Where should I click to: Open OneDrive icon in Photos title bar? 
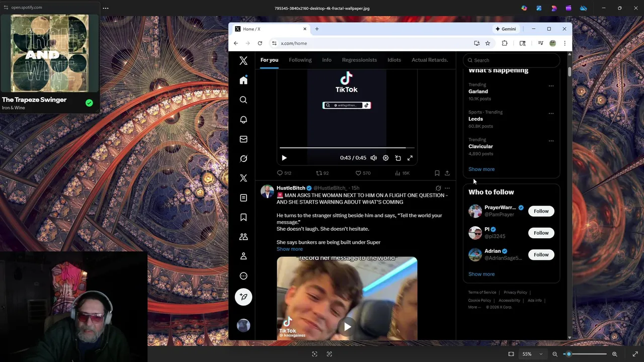pyautogui.click(x=583, y=8)
